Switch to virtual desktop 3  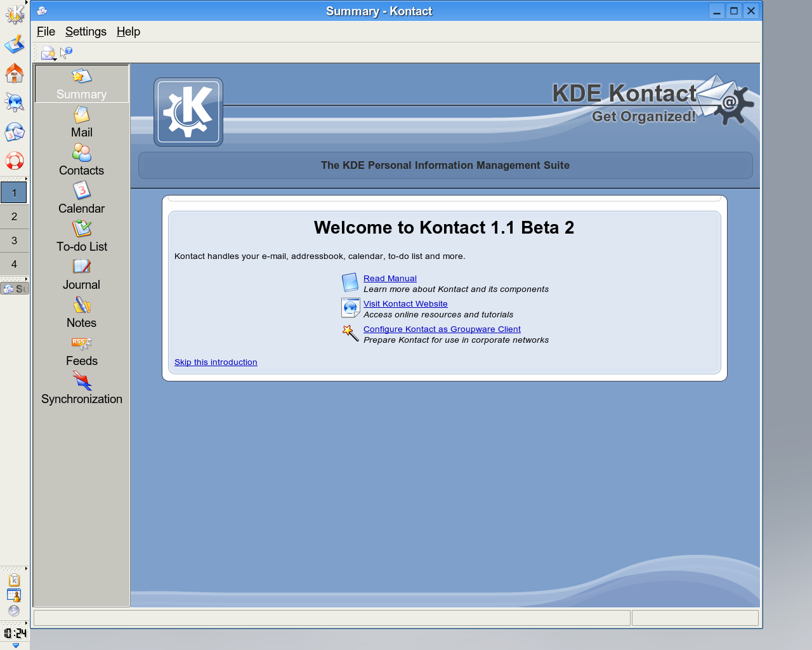click(14, 241)
